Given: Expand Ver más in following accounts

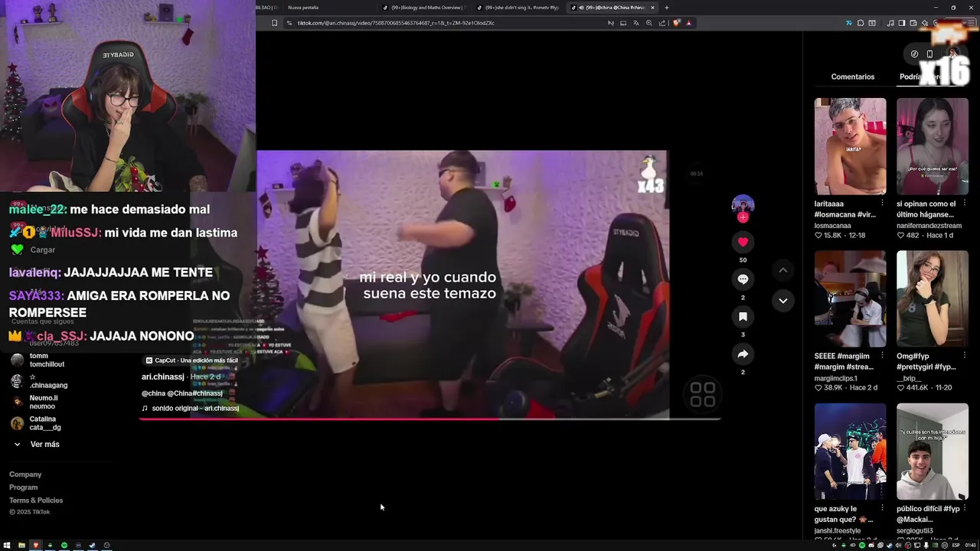Looking at the screenshot, I should (36, 445).
